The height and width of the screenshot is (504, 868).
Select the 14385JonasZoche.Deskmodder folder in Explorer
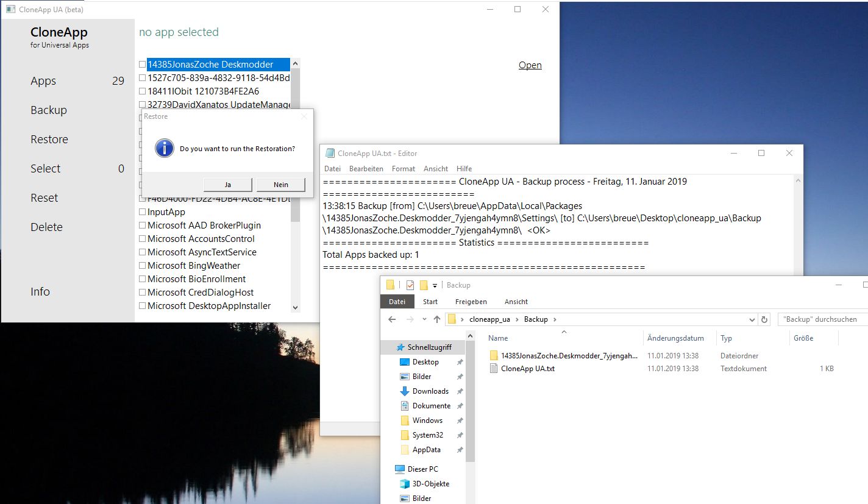pyautogui.click(x=569, y=355)
